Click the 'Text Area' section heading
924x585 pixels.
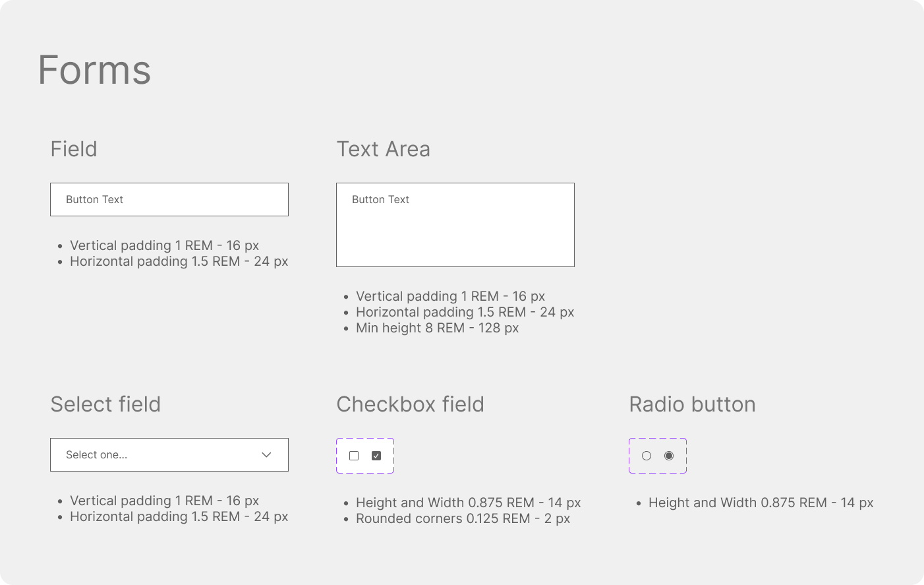[x=384, y=149]
